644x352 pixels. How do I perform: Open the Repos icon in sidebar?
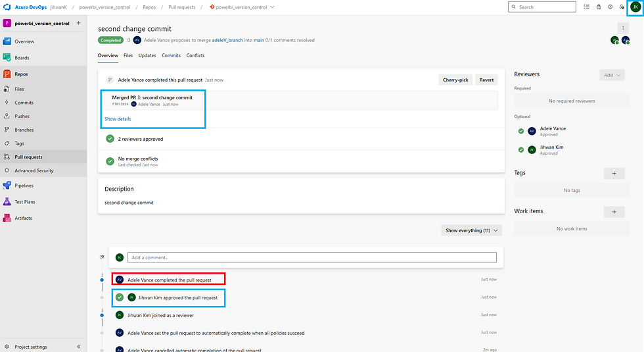(x=7, y=74)
